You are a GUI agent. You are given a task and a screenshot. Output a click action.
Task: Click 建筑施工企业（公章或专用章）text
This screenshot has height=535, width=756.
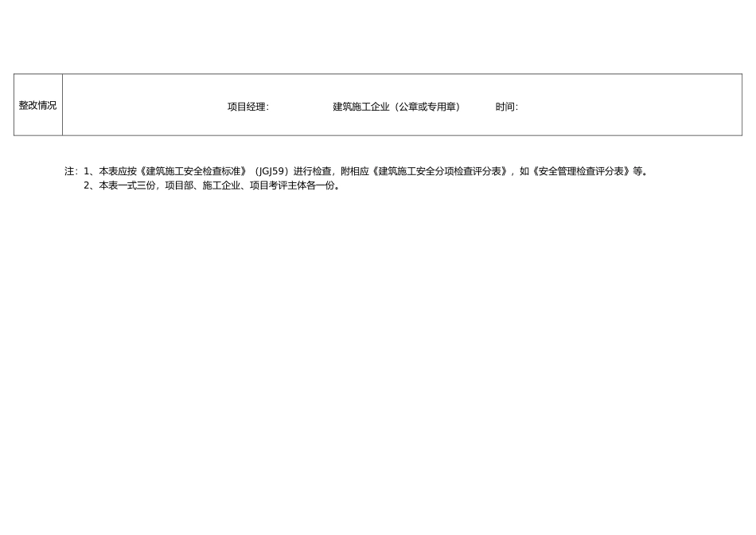point(397,107)
